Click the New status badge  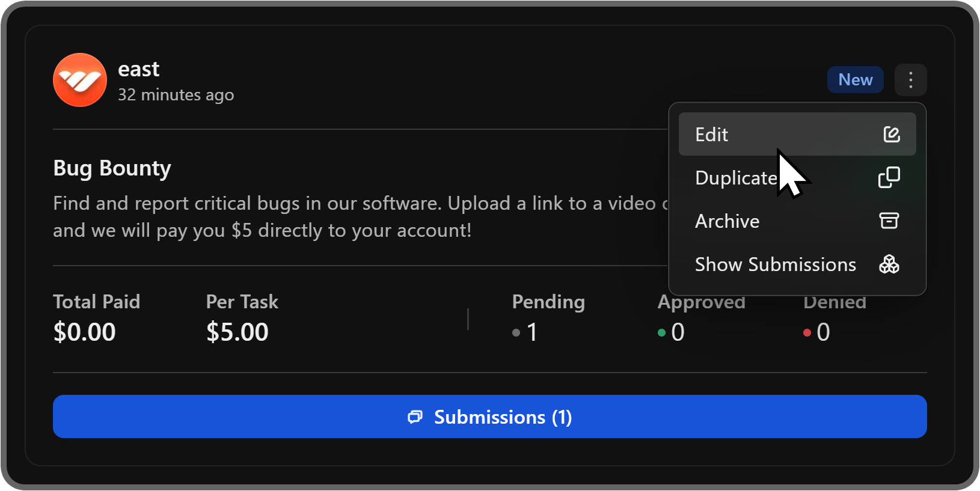click(855, 80)
